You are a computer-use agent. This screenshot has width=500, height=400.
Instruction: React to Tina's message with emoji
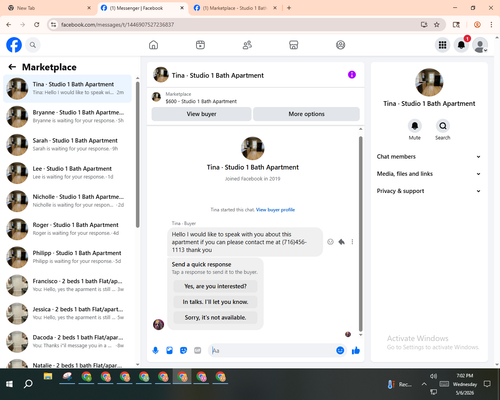click(330, 242)
